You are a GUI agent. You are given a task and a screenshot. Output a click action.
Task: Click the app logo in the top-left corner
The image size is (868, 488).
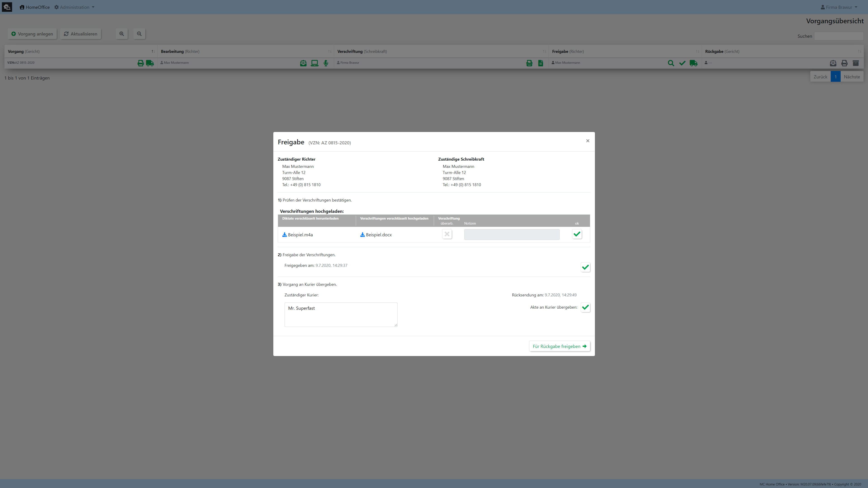coord(7,7)
